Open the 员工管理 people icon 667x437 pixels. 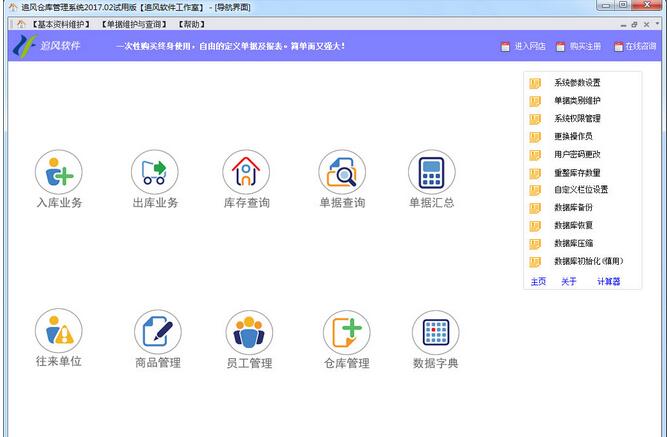tap(249, 332)
